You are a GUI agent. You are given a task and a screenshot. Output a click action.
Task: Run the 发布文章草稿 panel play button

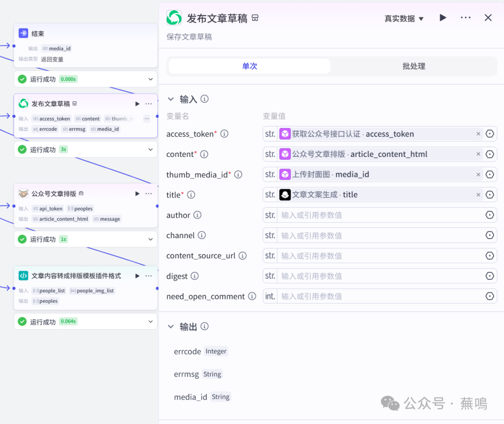coord(443,18)
